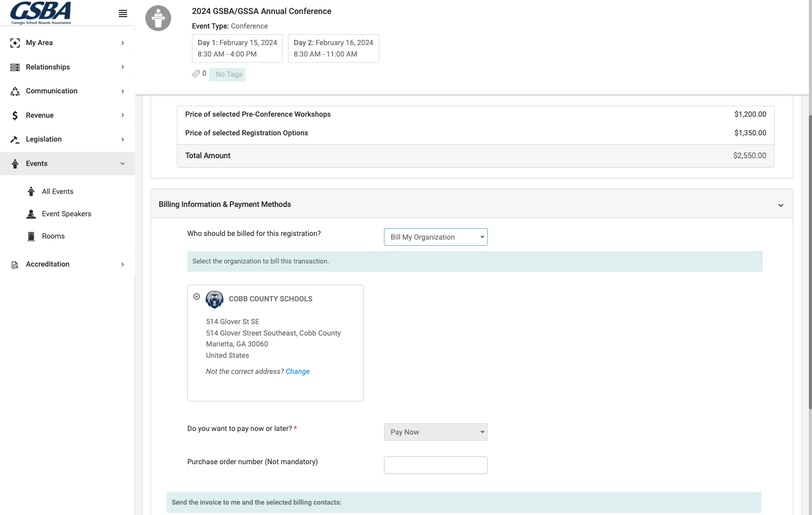812x515 pixels.
Task: Toggle the hamburger sidebar menu icon
Action: point(123,13)
